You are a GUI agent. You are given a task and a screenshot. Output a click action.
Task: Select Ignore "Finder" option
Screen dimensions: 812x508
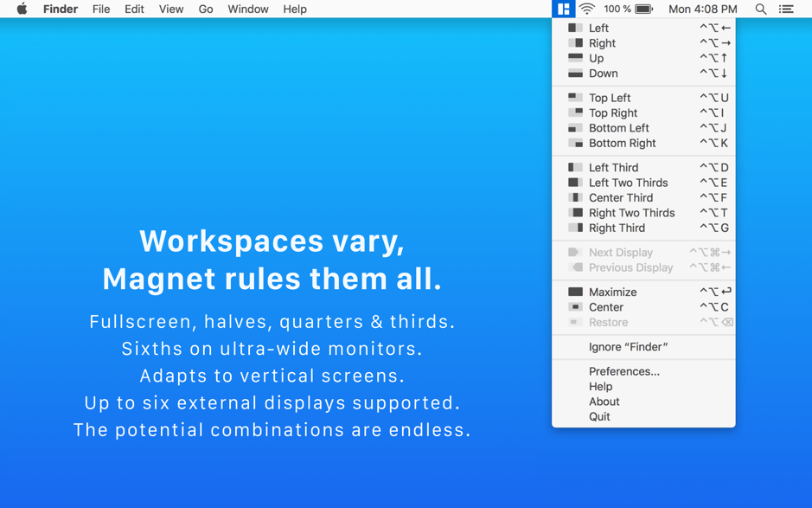tap(628, 347)
